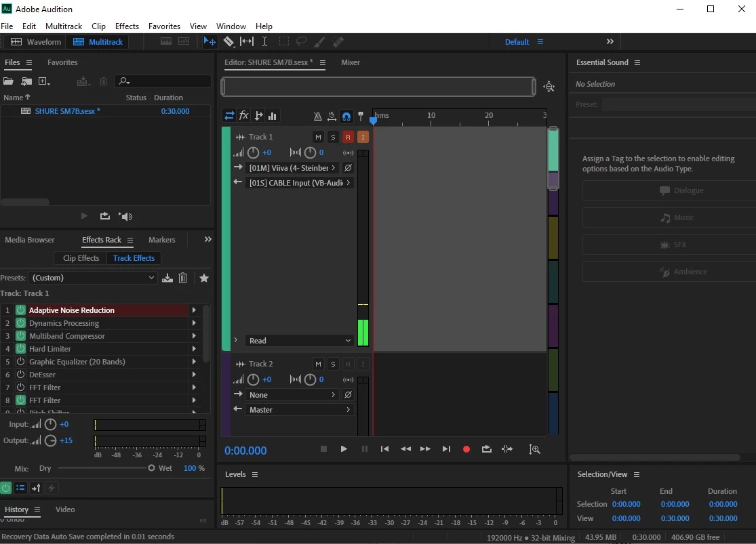Click the Dry/Wet mix slider handle
Screen dimensions: 756x544
point(151,468)
